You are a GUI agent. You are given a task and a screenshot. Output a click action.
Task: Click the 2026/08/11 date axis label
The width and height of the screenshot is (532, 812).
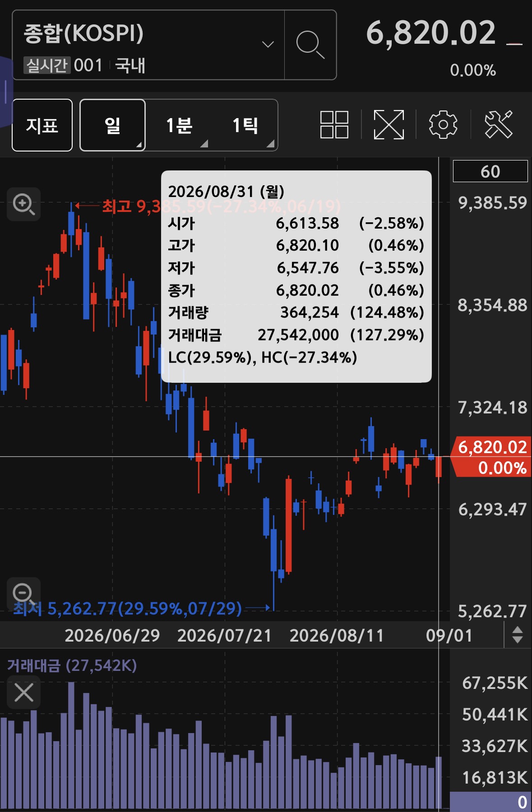coord(337,635)
